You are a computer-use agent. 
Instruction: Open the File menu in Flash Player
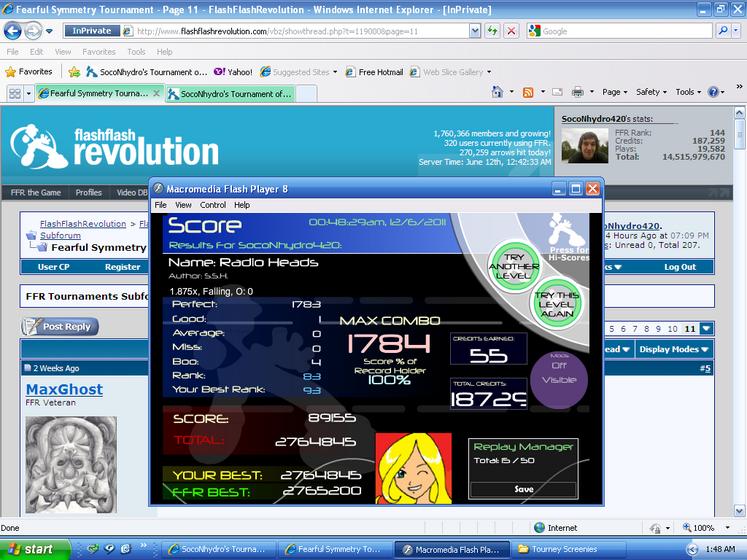[161, 205]
